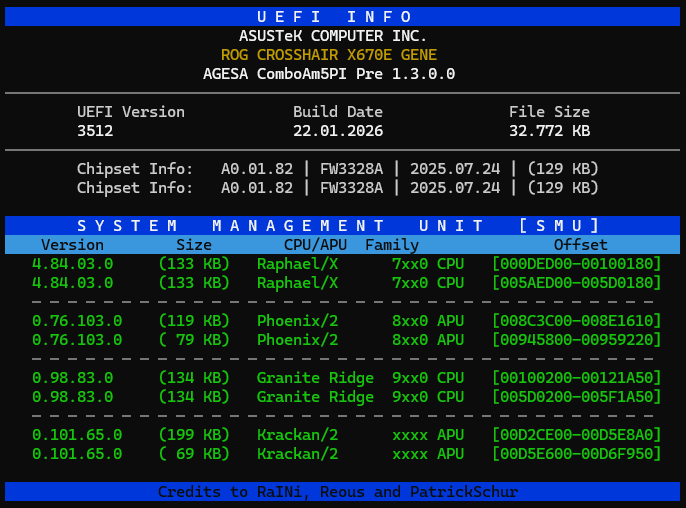The height and width of the screenshot is (508, 686).
Task: Select offset [008C3C00-008E1610]
Action: pyautogui.click(x=576, y=321)
